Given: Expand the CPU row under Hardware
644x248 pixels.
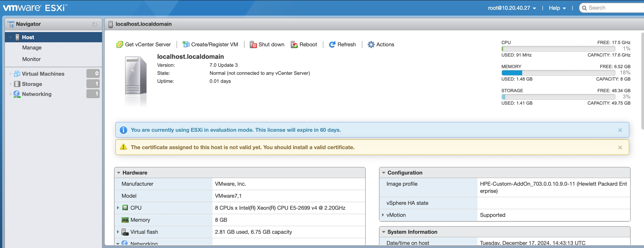Looking at the screenshot, I should point(118,207).
